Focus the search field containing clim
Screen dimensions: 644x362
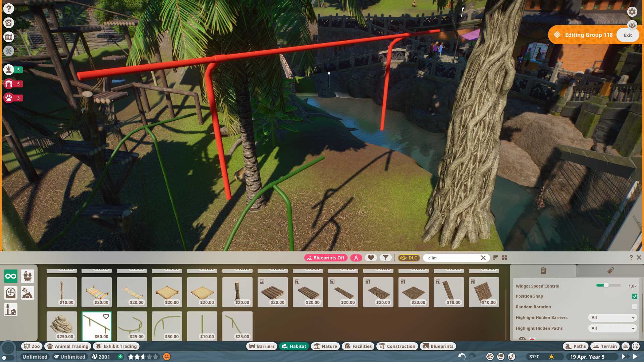[x=452, y=258]
